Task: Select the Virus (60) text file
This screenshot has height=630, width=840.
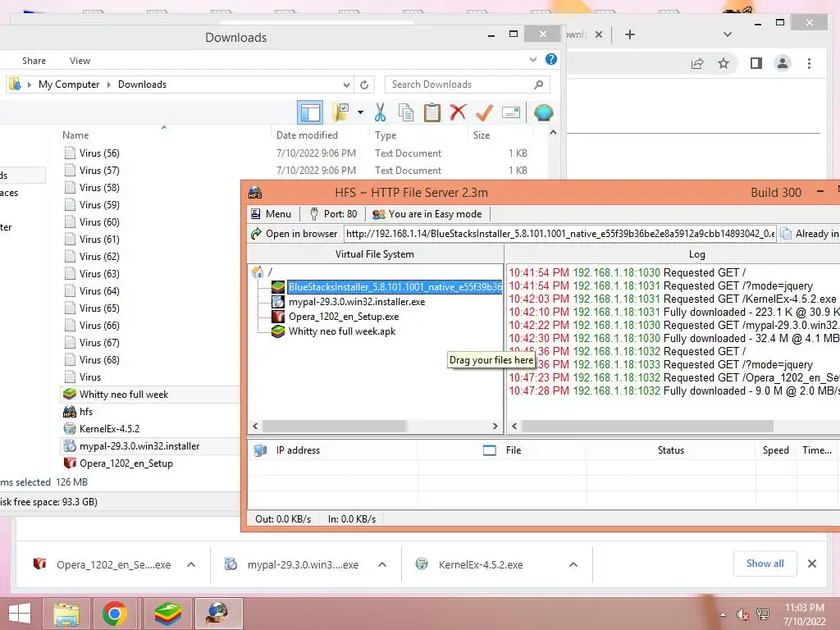Action: [x=99, y=222]
